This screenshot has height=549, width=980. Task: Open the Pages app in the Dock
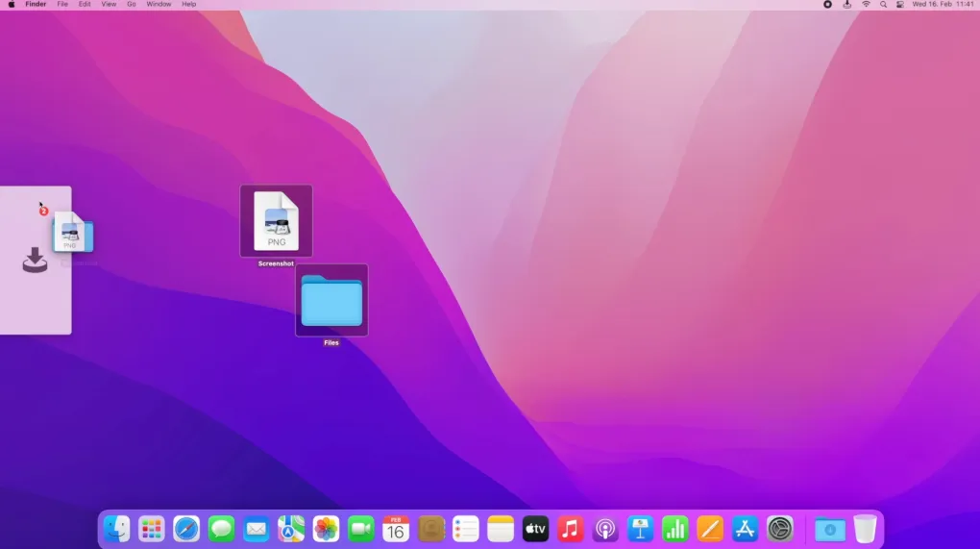click(710, 529)
